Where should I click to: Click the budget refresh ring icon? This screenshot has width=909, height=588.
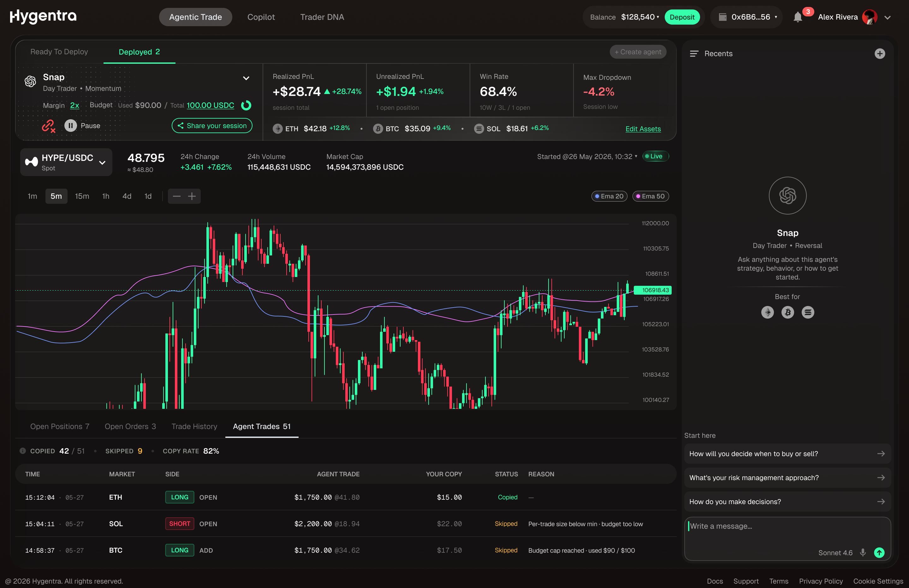tap(247, 105)
